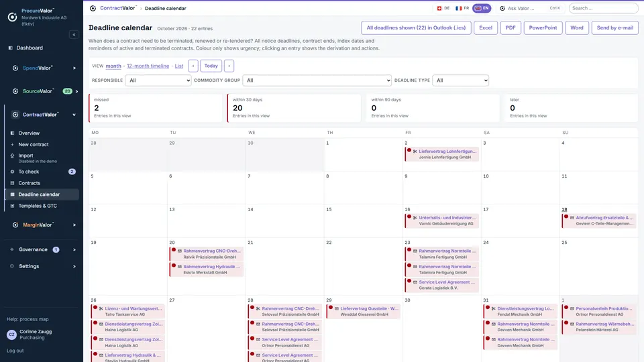This screenshot has width=644, height=362.
Task: Click the Overview item icon
Action: click(12, 133)
